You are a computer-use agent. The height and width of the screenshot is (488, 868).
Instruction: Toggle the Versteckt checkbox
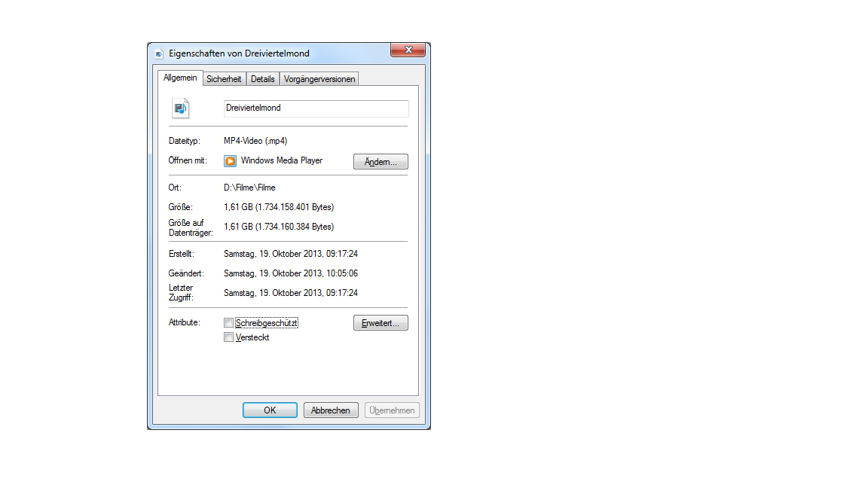tap(228, 337)
